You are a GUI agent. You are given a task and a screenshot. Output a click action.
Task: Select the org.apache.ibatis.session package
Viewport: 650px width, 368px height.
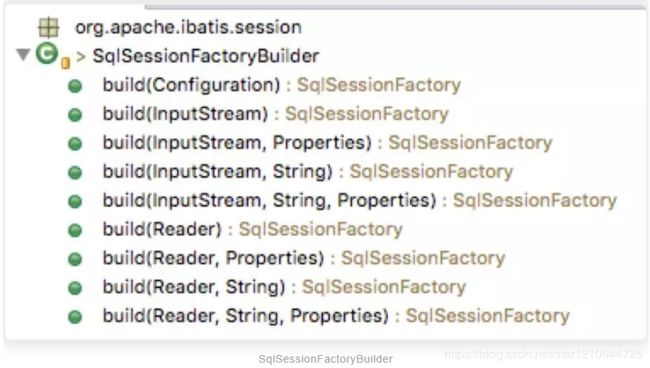(189, 27)
